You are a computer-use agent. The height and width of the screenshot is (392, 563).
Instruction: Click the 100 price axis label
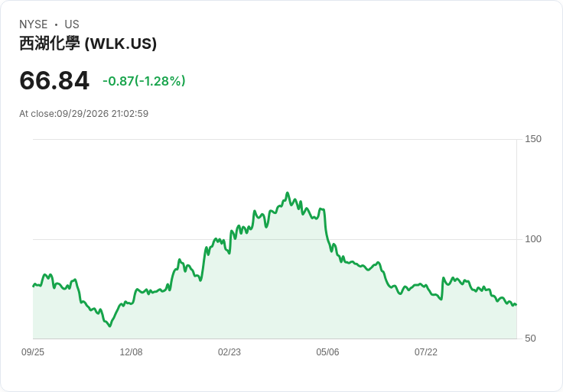533,239
